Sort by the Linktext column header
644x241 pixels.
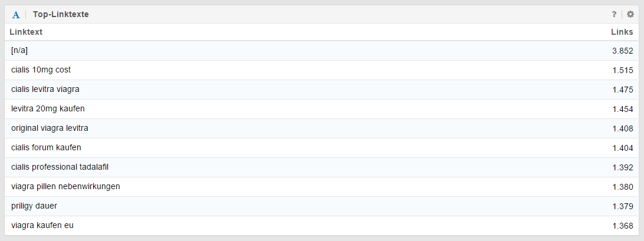pyautogui.click(x=26, y=32)
